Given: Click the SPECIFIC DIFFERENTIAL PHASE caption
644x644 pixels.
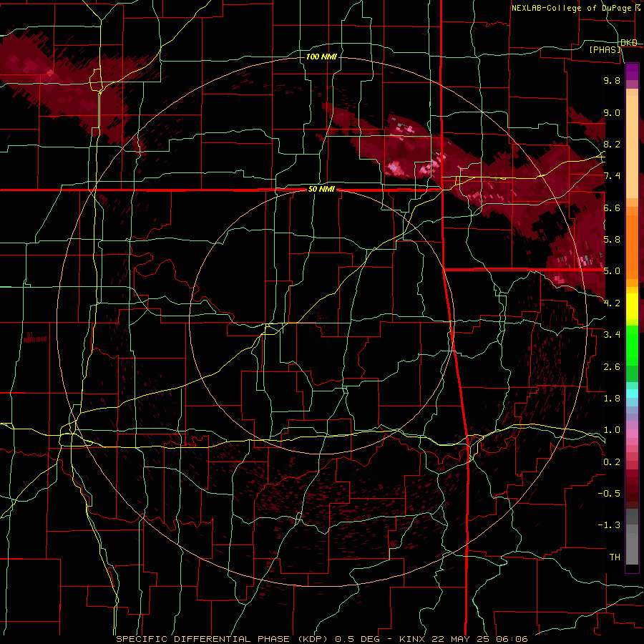Looking at the screenshot, I should 322,639.
